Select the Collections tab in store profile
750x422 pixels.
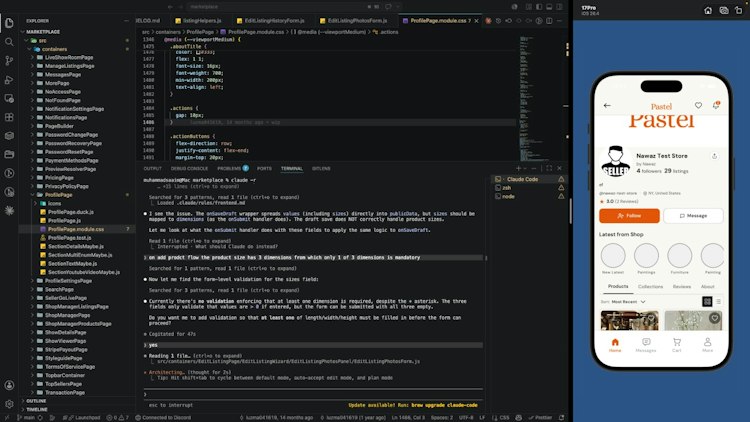(651, 287)
